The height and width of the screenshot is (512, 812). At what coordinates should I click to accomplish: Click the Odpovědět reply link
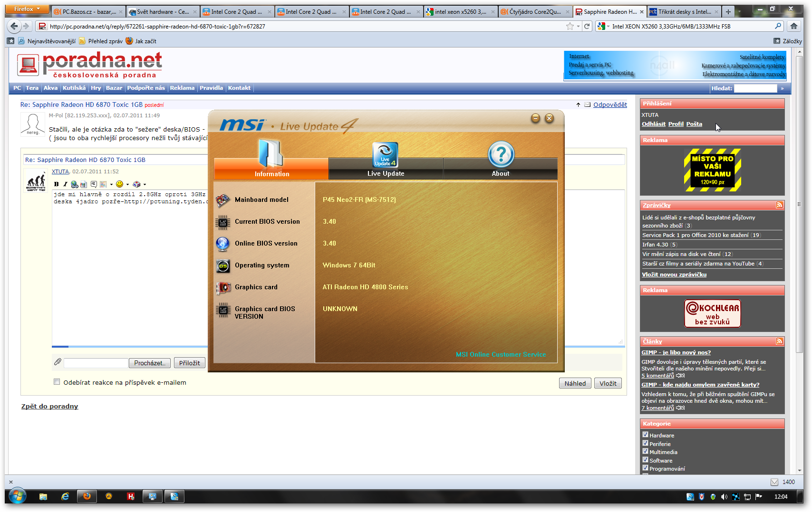coord(610,105)
